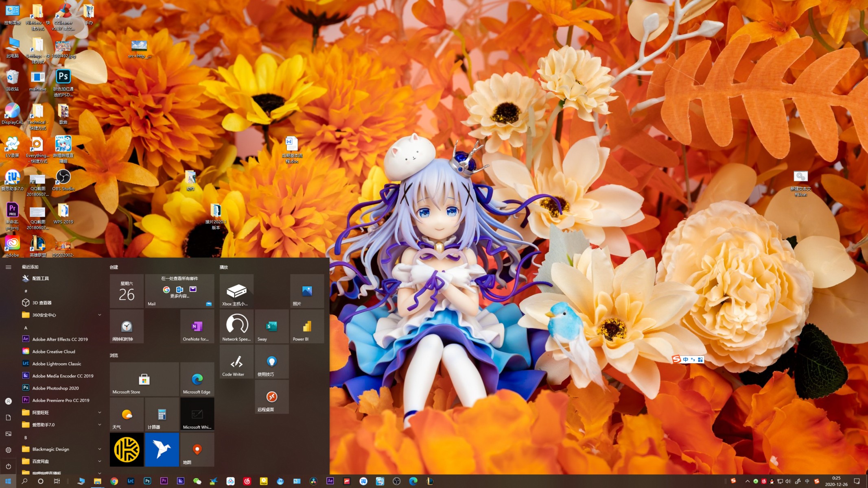Open the 地图 maps tile
Image resolution: width=868 pixels, height=488 pixels.
[197, 450]
